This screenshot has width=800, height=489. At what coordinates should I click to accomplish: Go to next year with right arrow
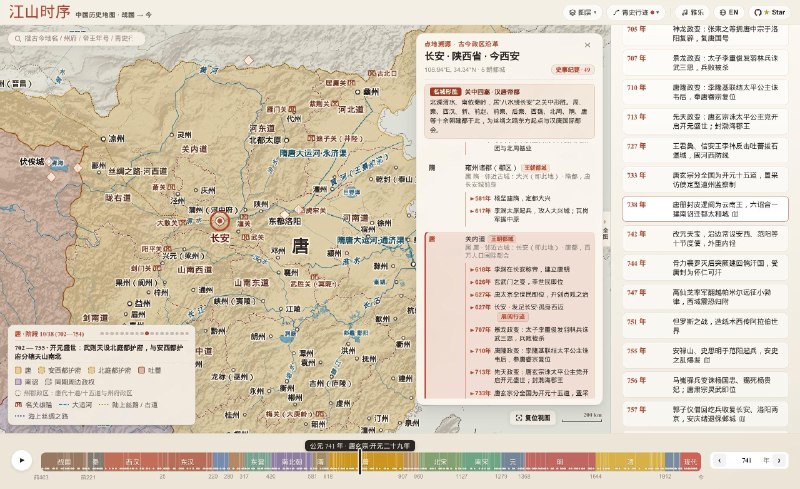coord(779,460)
